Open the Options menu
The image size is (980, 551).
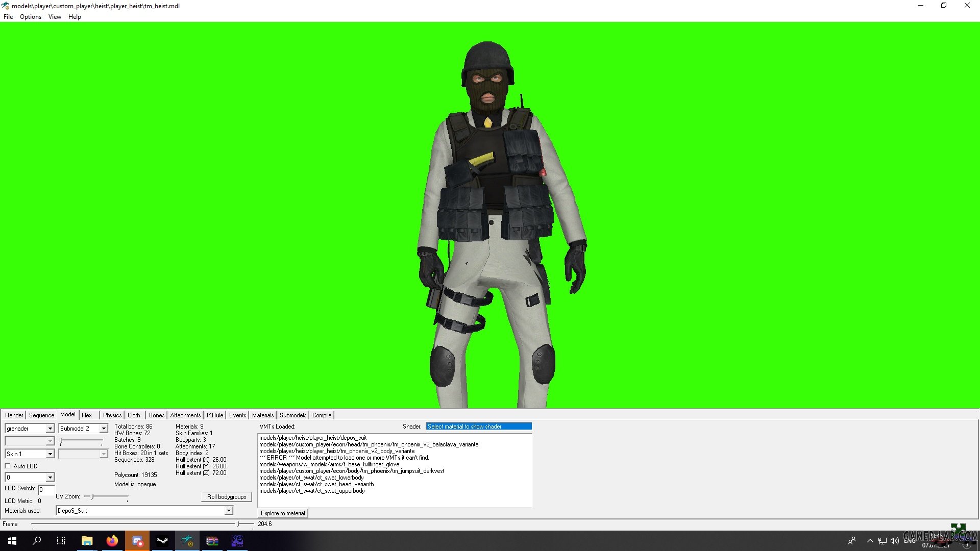click(x=31, y=17)
